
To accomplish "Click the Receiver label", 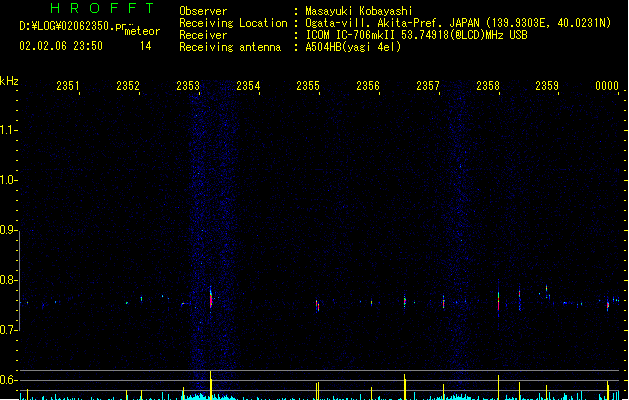I will click(x=203, y=35).
